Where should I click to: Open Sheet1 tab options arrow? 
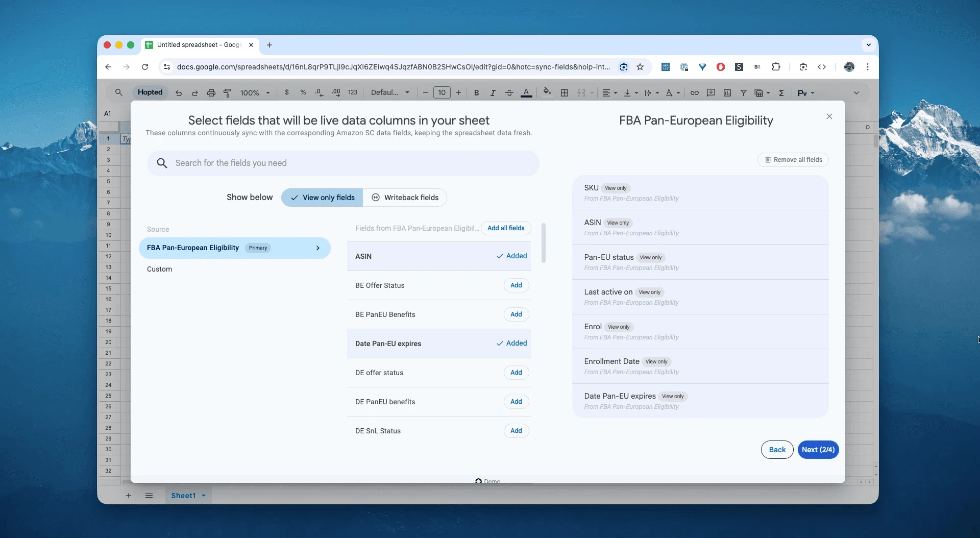click(x=204, y=496)
